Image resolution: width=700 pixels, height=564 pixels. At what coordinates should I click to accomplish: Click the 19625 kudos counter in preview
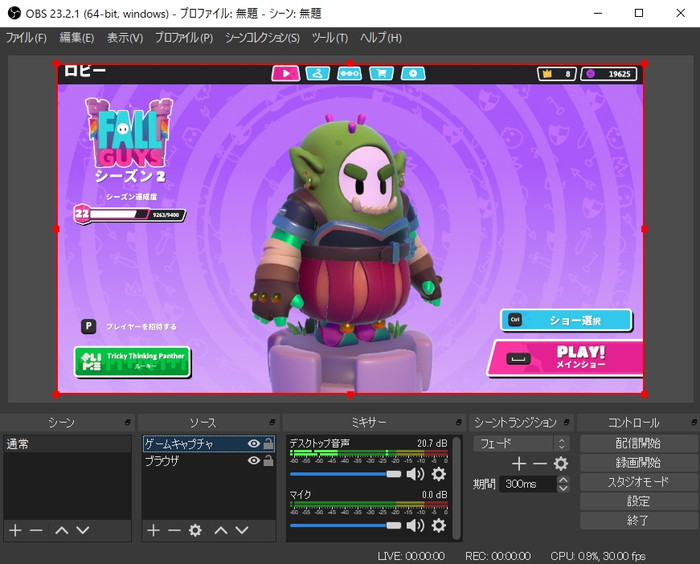[x=608, y=74]
